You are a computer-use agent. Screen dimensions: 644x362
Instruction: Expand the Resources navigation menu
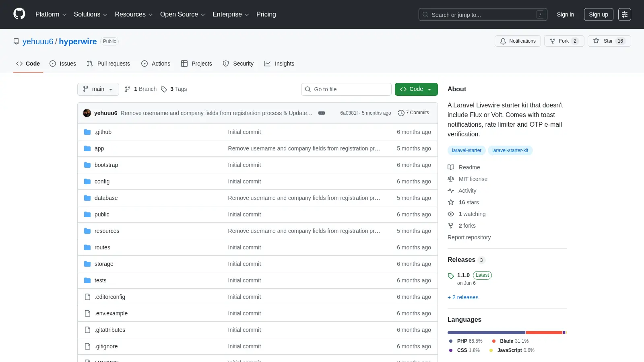tap(134, 14)
